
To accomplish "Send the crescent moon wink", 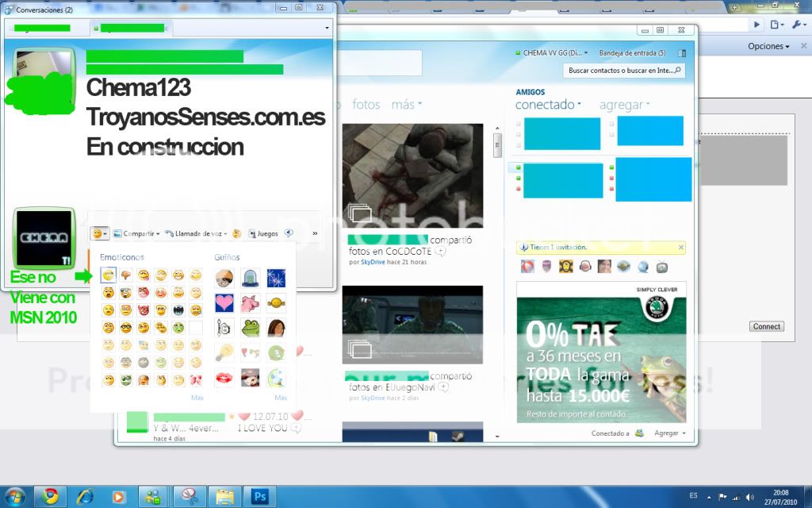I will tap(276, 378).
